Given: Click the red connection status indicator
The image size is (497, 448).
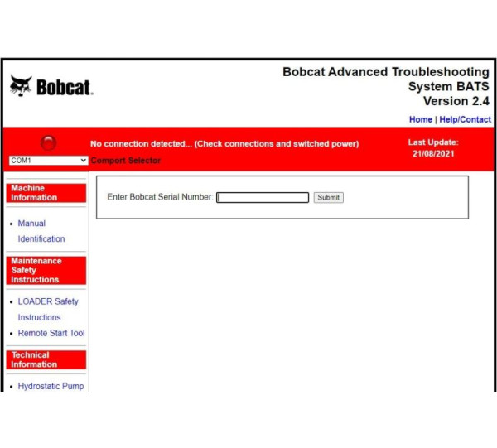Looking at the screenshot, I should click(48, 142).
